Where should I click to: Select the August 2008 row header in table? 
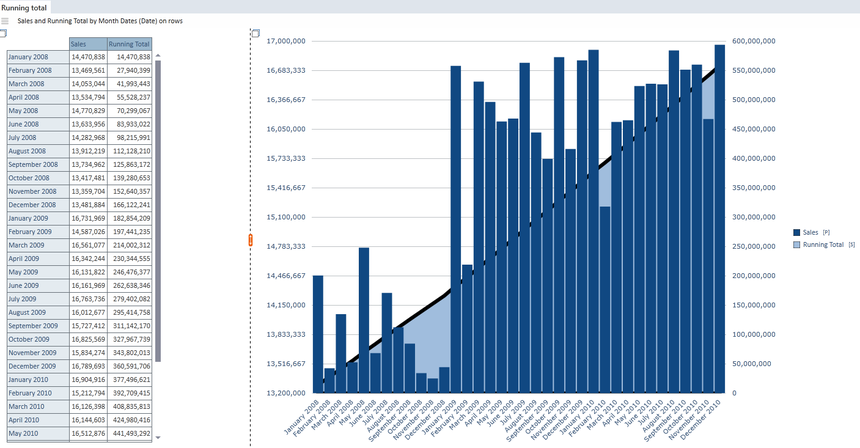[38, 151]
